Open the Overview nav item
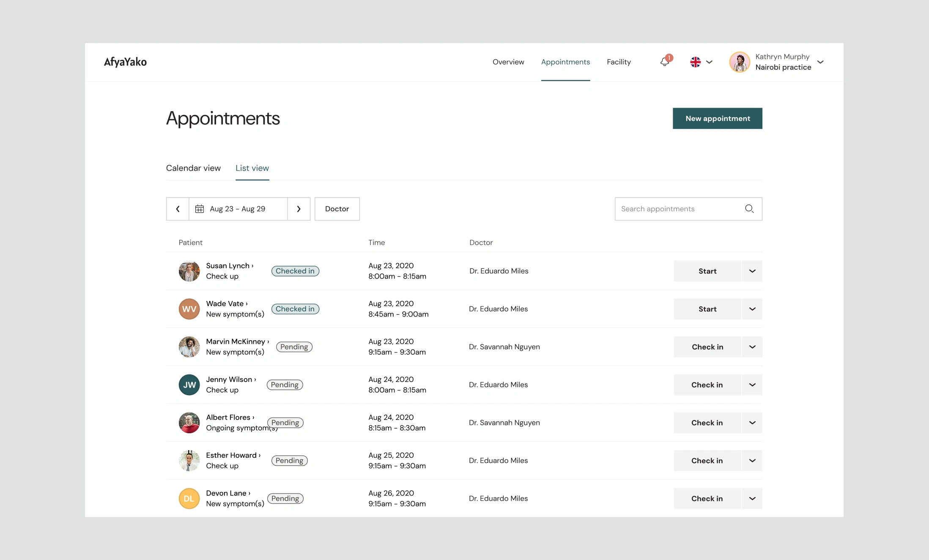 tap(508, 62)
